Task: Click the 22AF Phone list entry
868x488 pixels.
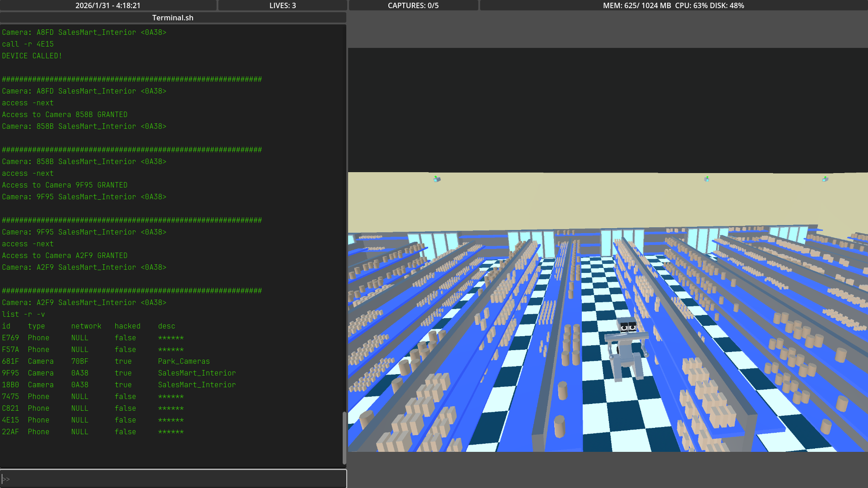Action: pyautogui.click(x=10, y=432)
